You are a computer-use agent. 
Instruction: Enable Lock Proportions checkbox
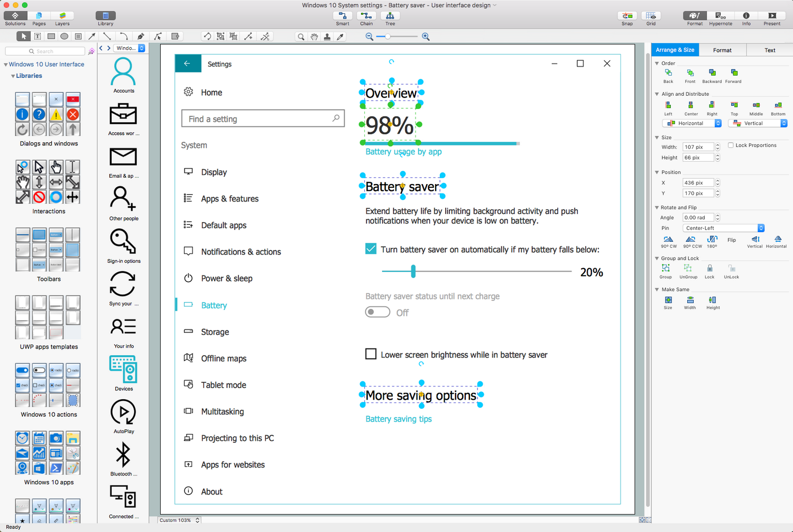tap(731, 145)
